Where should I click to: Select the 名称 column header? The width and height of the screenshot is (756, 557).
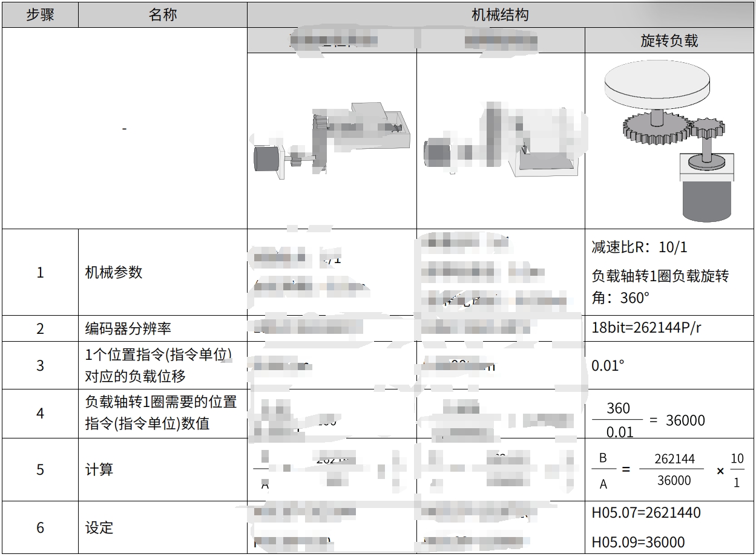[162, 15]
